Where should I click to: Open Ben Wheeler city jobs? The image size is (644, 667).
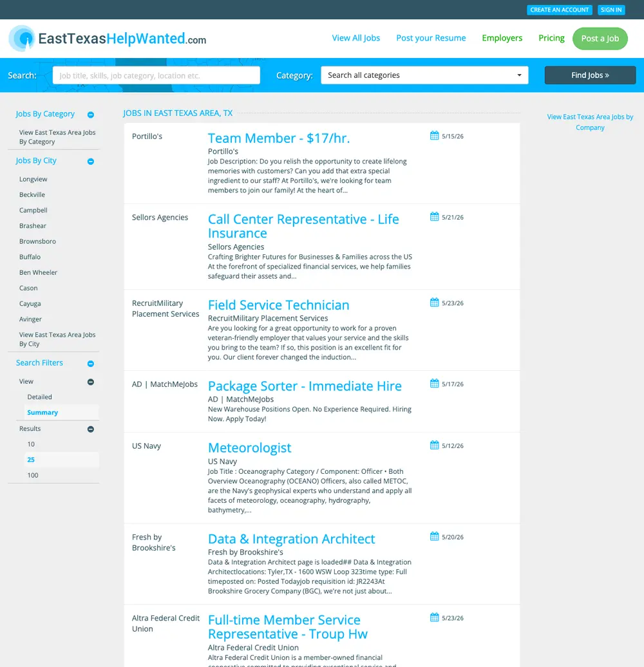coord(38,272)
